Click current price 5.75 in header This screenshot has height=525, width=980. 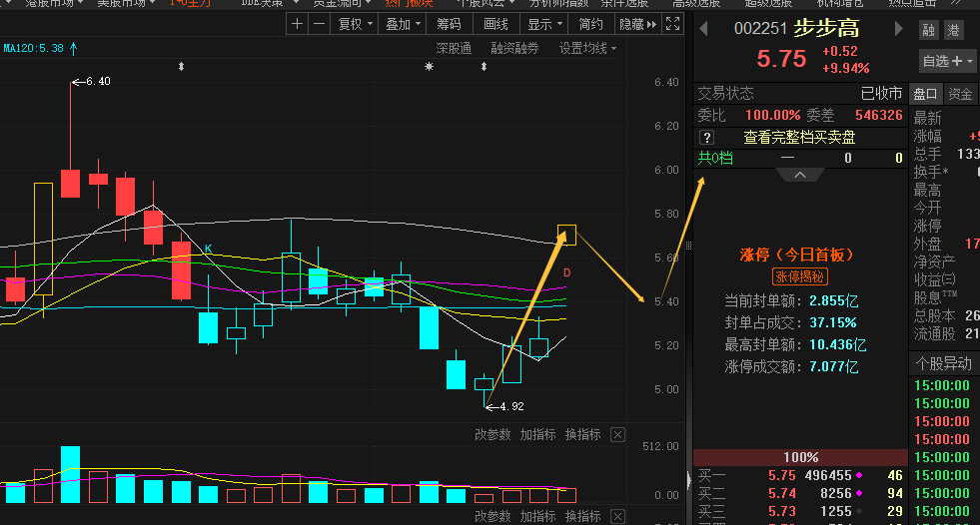click(781, 59)
